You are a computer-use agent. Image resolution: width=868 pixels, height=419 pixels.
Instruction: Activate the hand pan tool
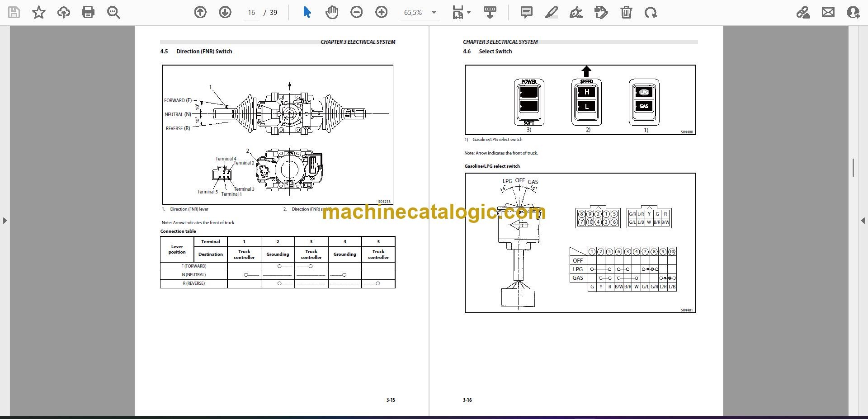tap(332, 12)
